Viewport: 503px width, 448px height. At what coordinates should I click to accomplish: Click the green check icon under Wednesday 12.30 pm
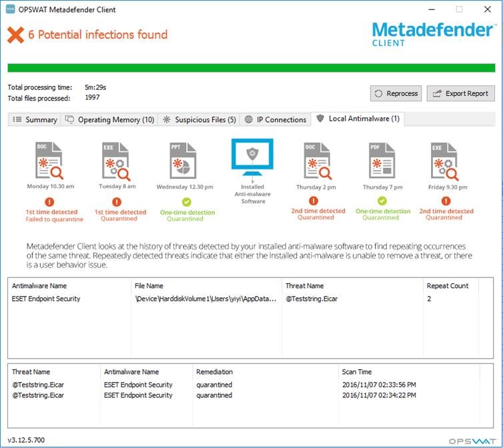click(x=187, y=202)
